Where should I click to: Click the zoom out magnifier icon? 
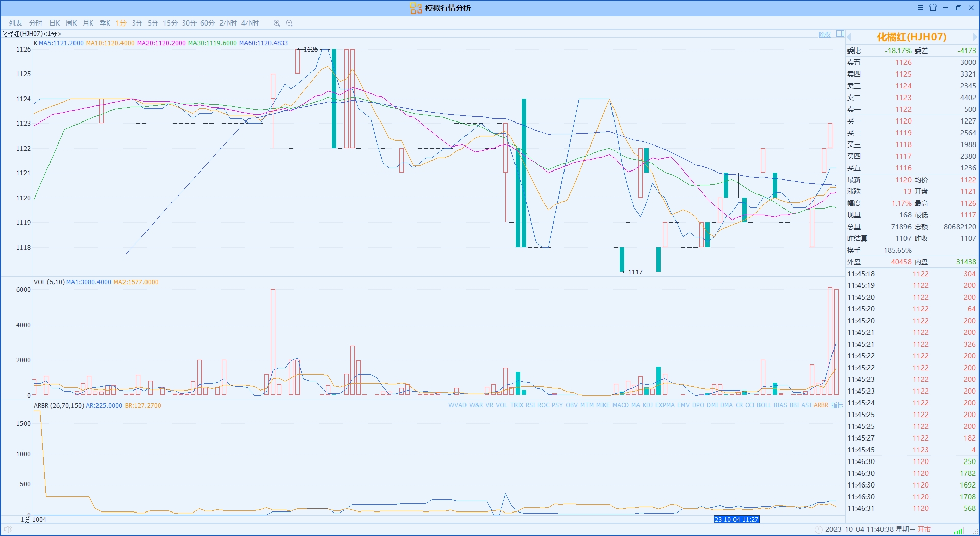(x=289, y=23)
